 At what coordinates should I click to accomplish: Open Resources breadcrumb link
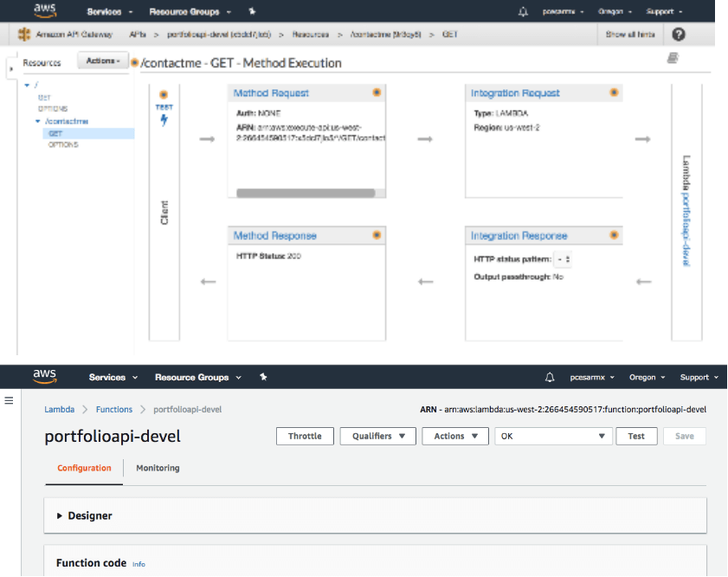[311, 35]
